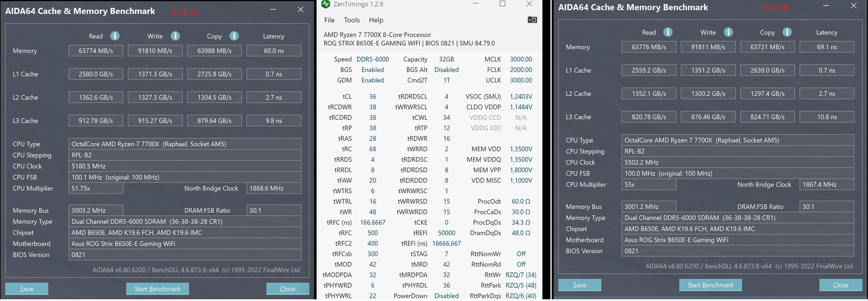Minimize the ZenTimings window
The height and width of the screenshot is (301, 868).
(x=476, y=4)
